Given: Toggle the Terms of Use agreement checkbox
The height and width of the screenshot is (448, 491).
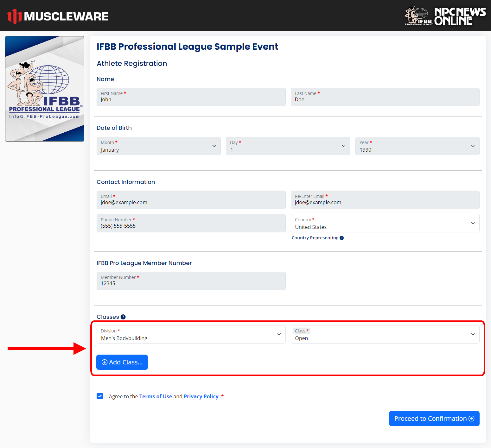Looking at the screenshot, I should tap(100, 396).
